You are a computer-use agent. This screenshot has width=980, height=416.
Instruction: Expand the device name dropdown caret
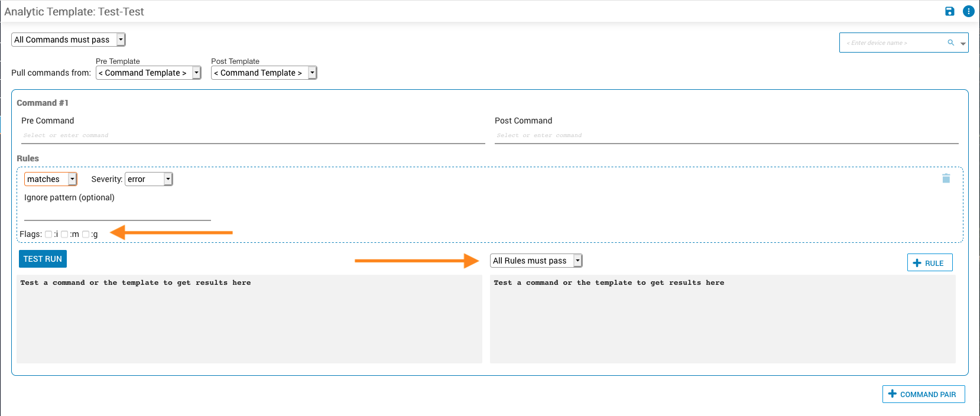tap(963, 43)
